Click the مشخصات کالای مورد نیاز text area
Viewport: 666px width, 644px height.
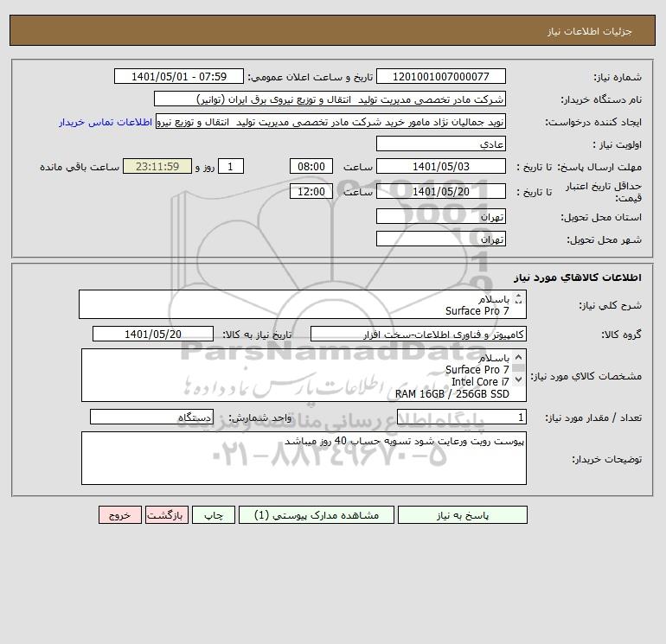[304, 375]
